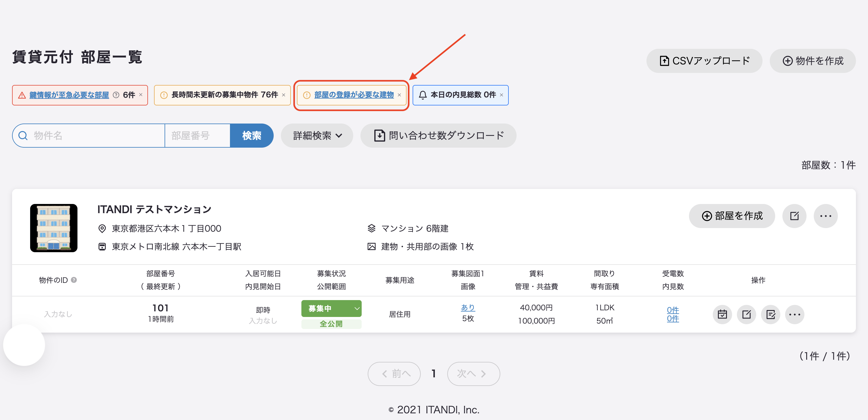Viewport: 868px width, 420px height.
Task: Open the ITANDI テストマンション building thumbnail
Action: tap(54, 228)
